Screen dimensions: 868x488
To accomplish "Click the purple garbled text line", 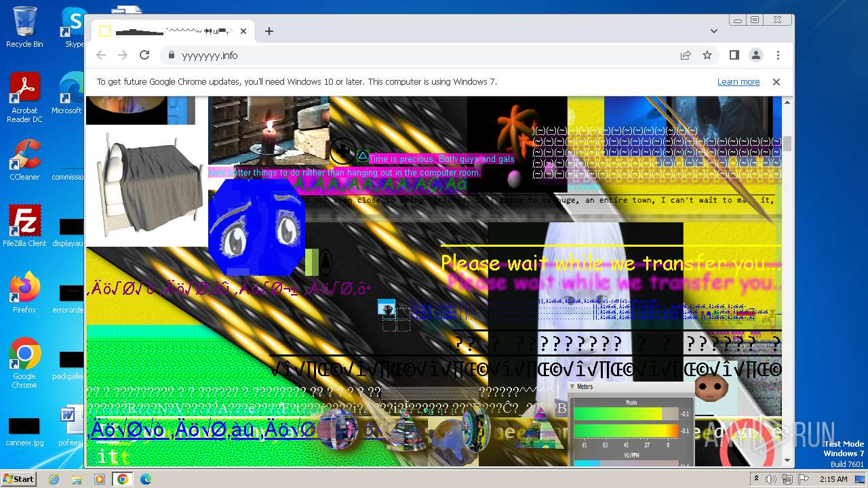I will pyautogui.click(x=229, y=289).
